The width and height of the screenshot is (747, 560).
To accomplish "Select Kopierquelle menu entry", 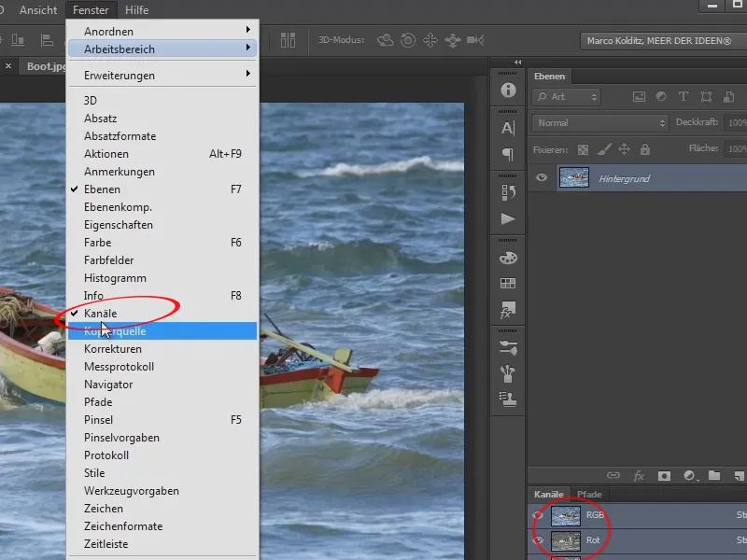I will coord(162,331).
